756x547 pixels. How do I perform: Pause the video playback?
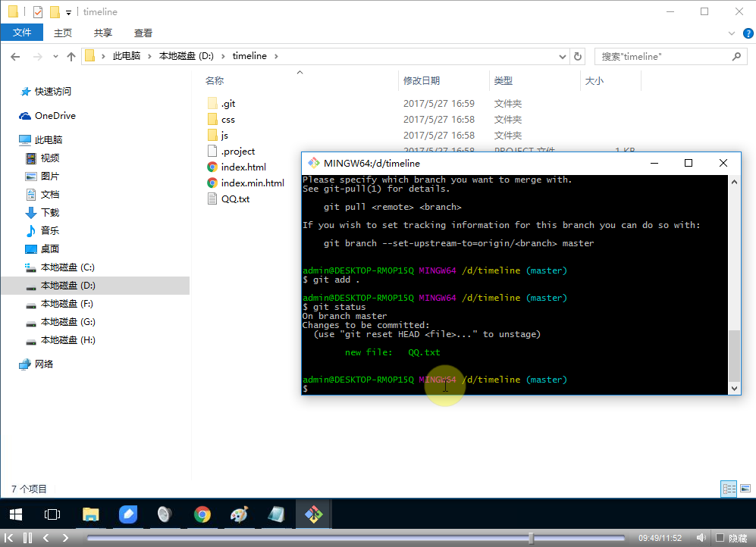coord(27,538)
